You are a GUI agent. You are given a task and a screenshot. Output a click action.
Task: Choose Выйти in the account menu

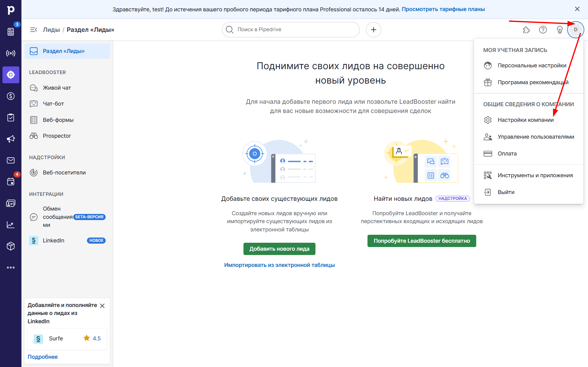(506, 192)
